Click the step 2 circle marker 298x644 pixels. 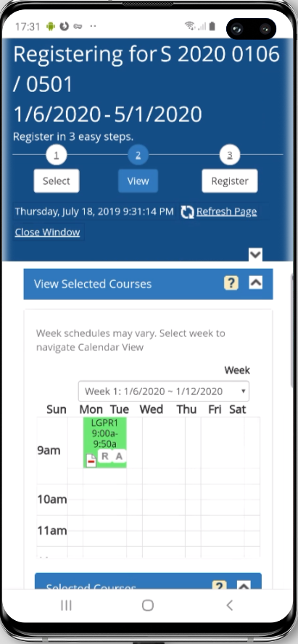pos(138,155)
